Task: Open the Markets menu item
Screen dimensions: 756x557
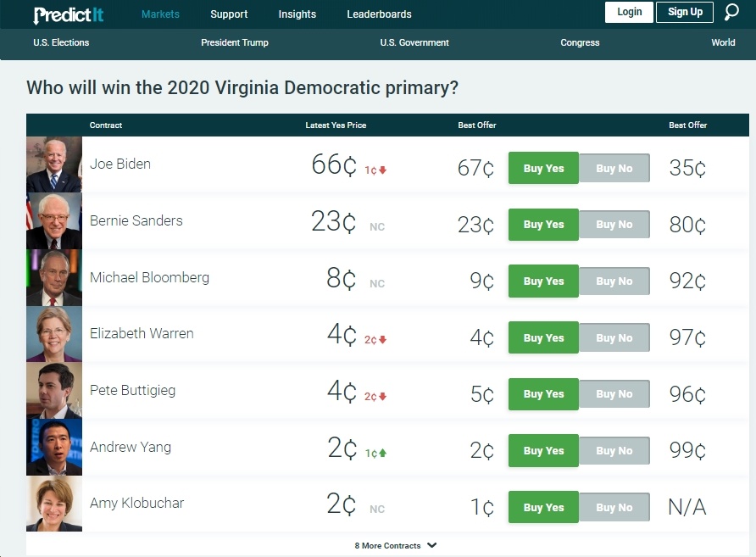Action: [160, 14]
